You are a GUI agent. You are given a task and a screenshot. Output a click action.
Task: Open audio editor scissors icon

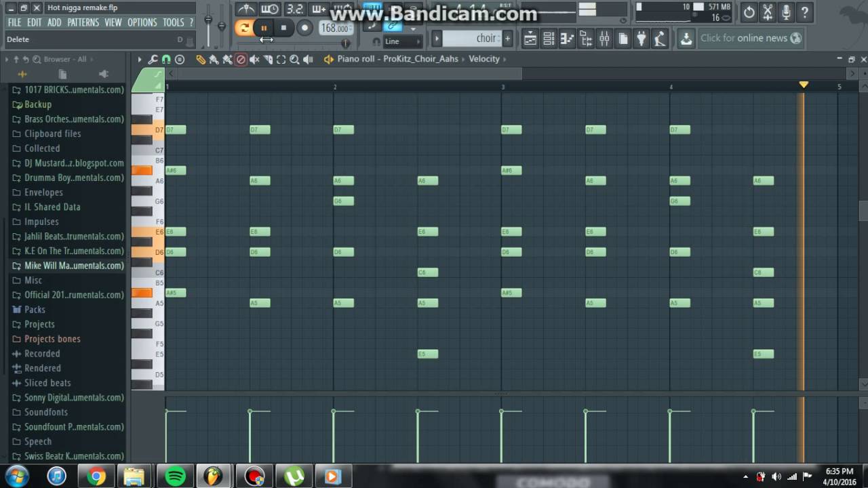pos(768,12)
